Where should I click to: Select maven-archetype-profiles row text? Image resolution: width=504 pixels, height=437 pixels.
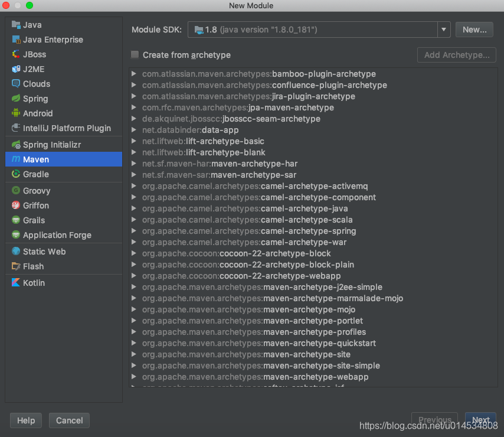coord(254,332)
